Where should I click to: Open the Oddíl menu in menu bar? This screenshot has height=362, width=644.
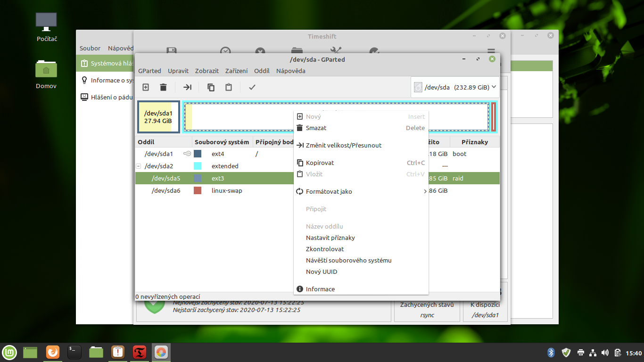pos(262,71)
